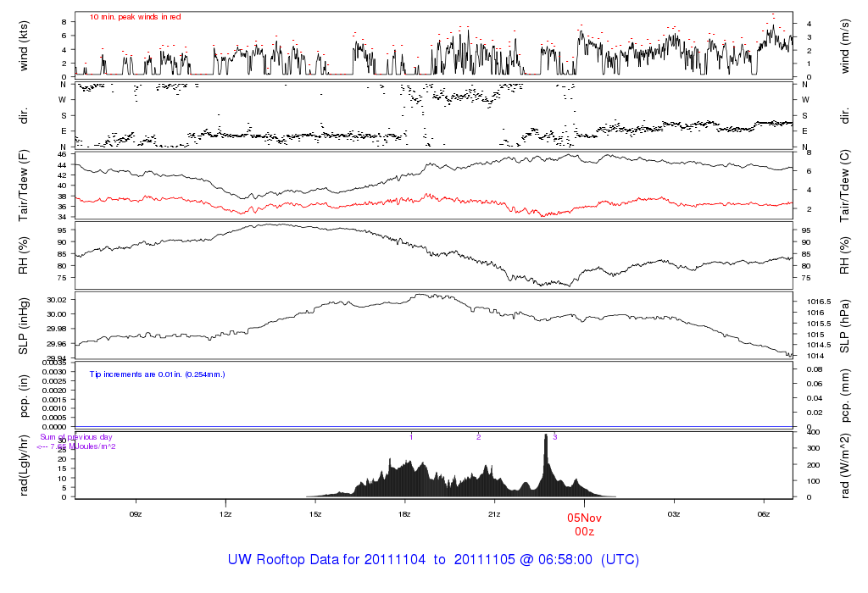
Task: Select the red '05Nov' date label
Action: pyautogui.click(x=584, y=518)
